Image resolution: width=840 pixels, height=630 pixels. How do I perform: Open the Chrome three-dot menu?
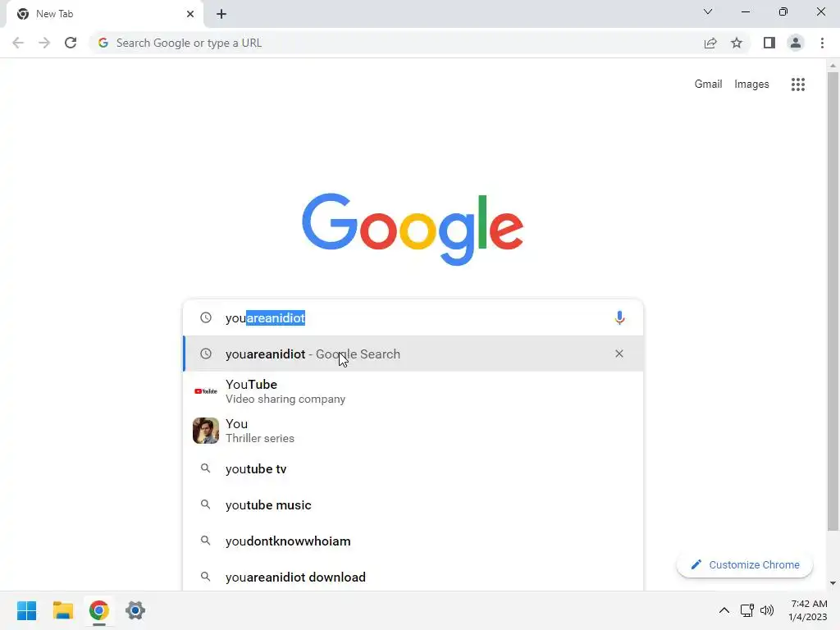[822, 43]
